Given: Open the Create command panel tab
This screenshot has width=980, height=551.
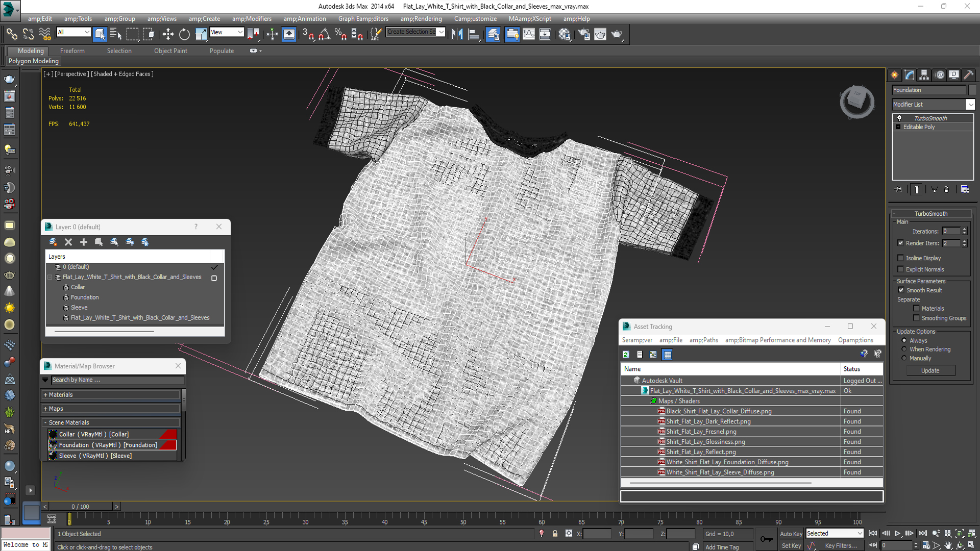Looking at the screenshot, I should (x=895, y=75).
